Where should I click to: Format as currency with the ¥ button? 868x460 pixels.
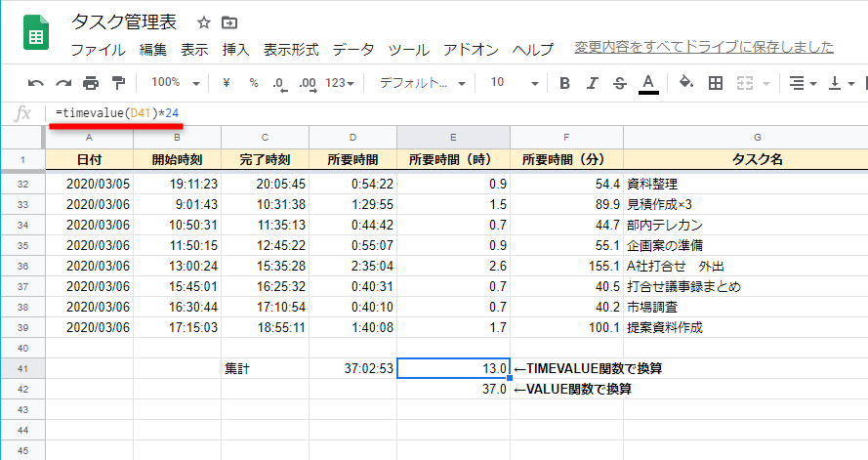pyautogui.click(x=226, y=83)
